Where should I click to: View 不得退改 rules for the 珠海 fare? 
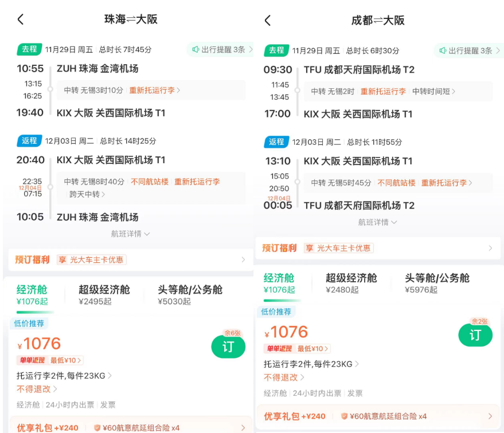(37, 389)
